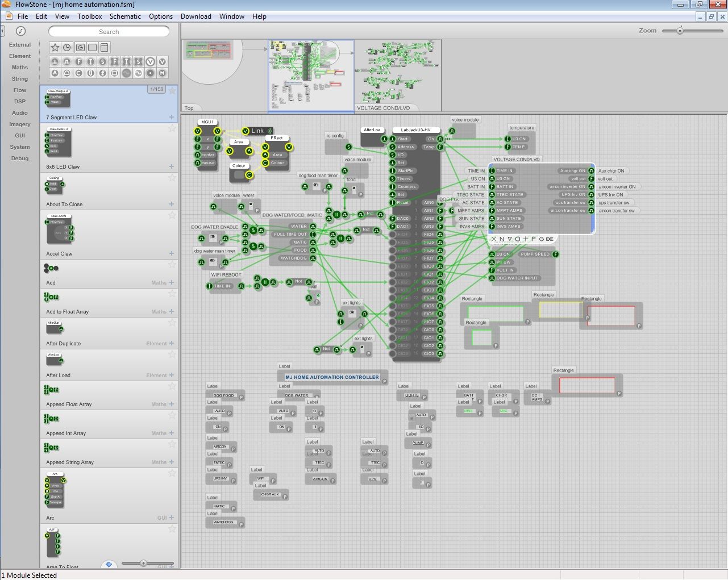Click the EXE icon on the floating selection toolbar
The image size is (728, 580).
550,239
